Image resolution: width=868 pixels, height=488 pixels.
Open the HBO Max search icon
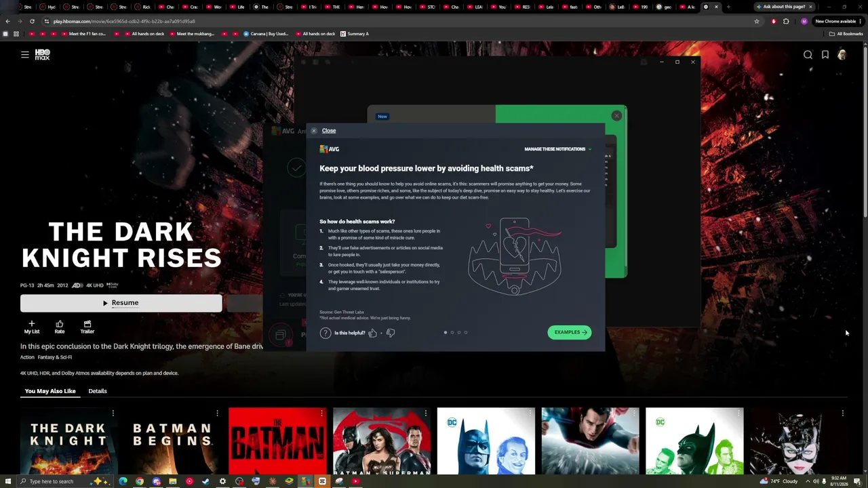pyautogui.click(x=808, y=55)
